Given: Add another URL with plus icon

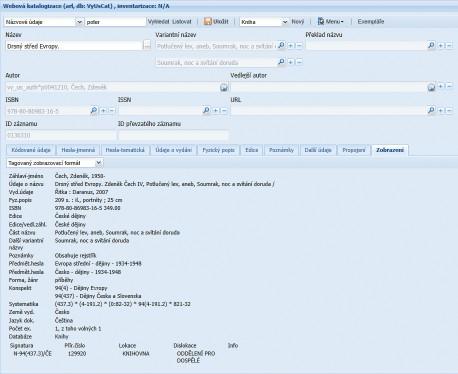Looking at the screenshot, I should pyautogui.click(x=441, y=111).
